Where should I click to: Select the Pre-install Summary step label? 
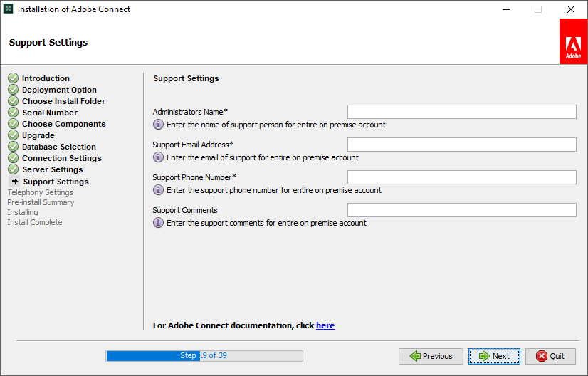[41, 202]
